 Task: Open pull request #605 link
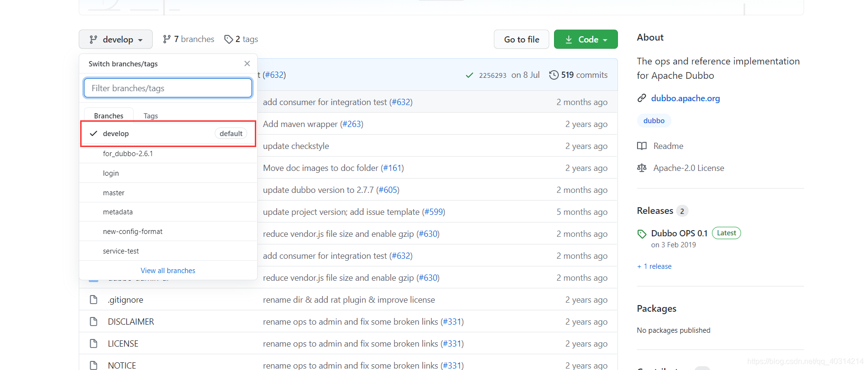(388, 190)
